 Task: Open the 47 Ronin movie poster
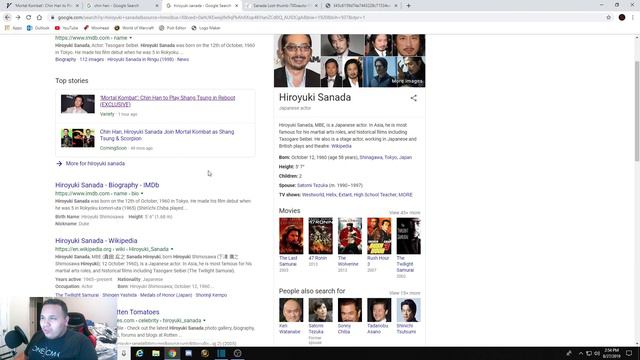click(320, 236)
